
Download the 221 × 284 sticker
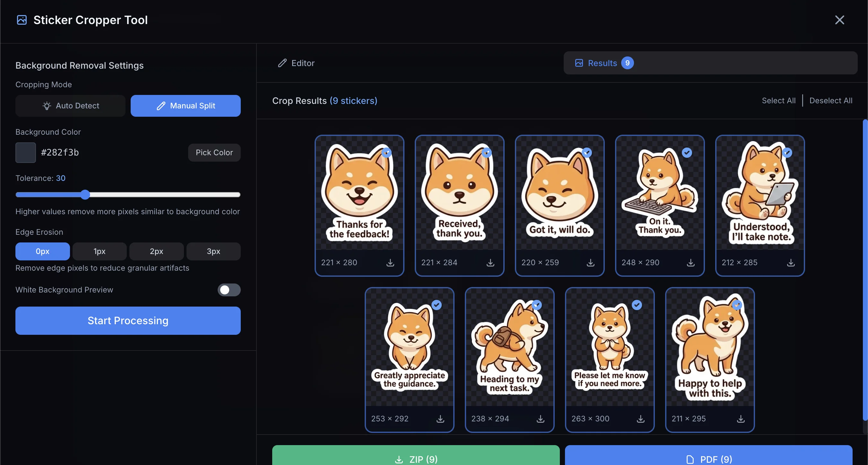[x=490, y=263]
